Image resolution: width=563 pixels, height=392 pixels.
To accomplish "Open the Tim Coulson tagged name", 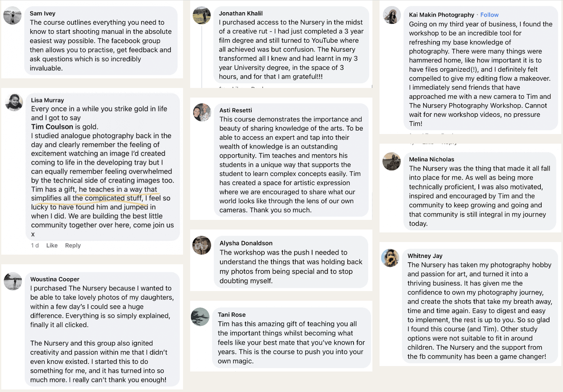I will (52, 126).
